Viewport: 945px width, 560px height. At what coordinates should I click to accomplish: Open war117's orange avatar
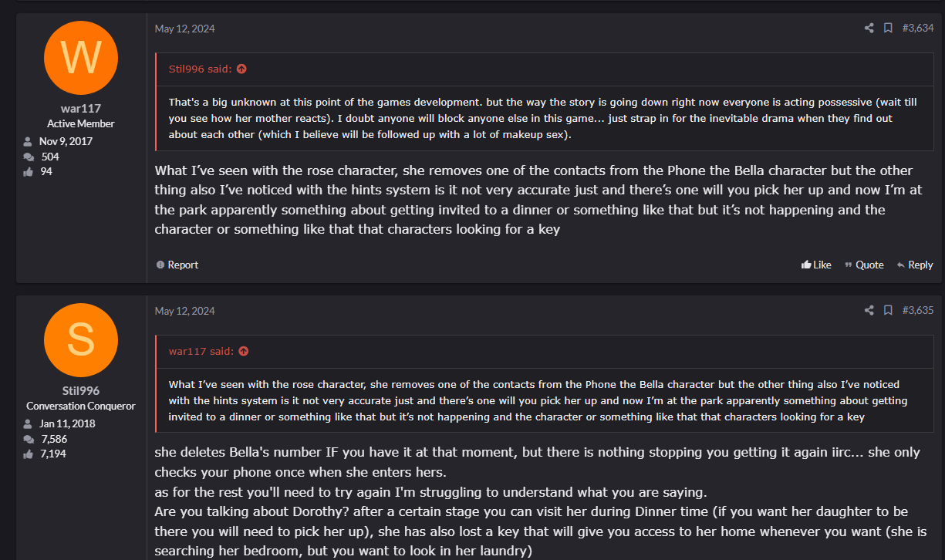tap(81, 58)
